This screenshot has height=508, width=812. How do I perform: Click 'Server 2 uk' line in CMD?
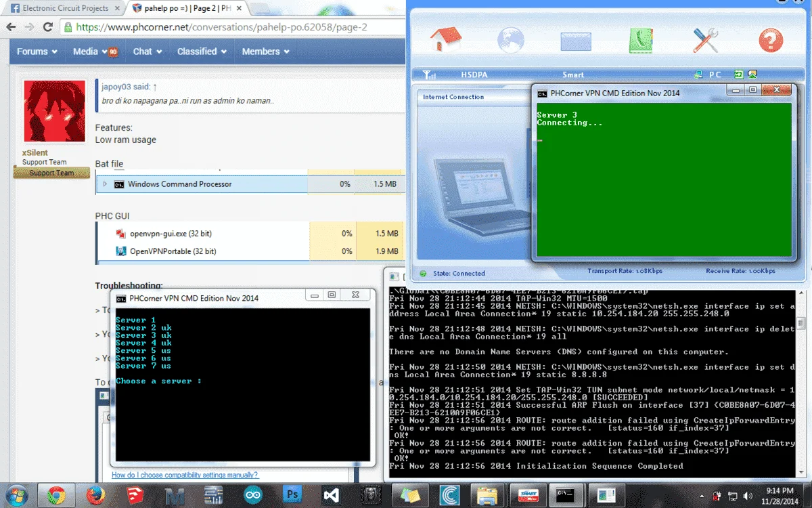143,328
